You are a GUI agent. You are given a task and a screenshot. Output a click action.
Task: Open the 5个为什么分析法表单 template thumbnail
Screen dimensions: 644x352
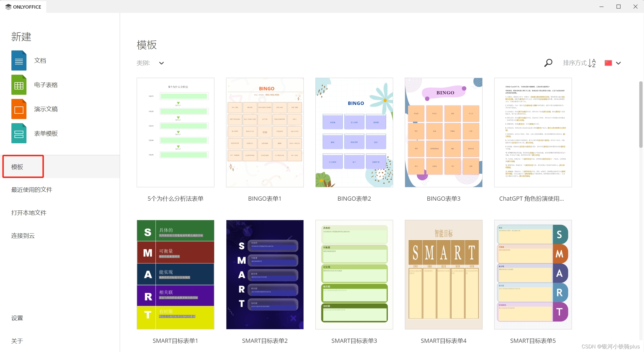(x=175, y=132)
